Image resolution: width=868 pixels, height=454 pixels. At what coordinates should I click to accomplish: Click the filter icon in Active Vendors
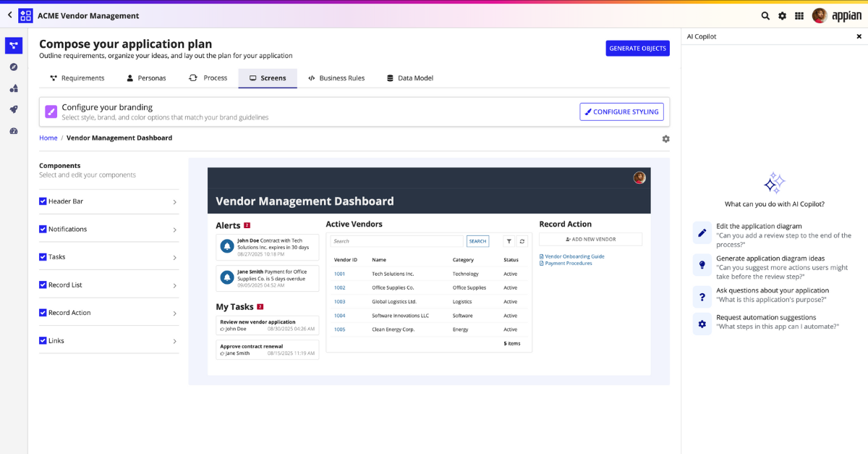509,241
